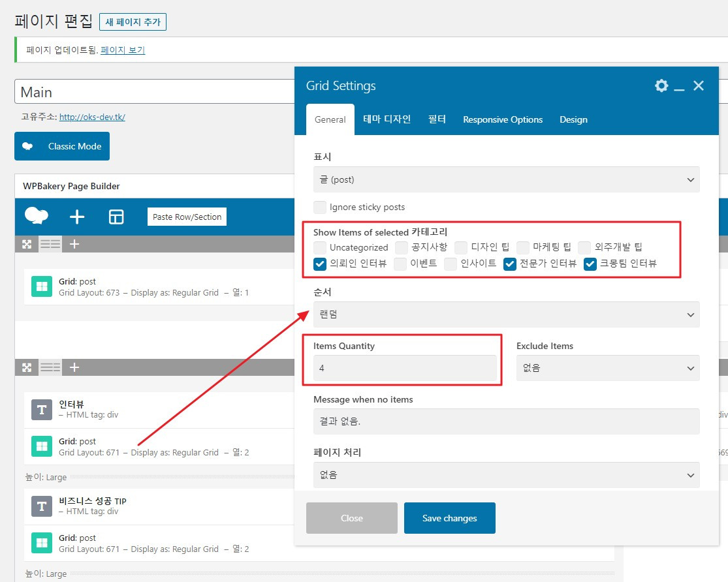Click the 'WPBakery Page Builder' panel heading
The width and height of the screenshot is (728, 582).
(72, 186)
